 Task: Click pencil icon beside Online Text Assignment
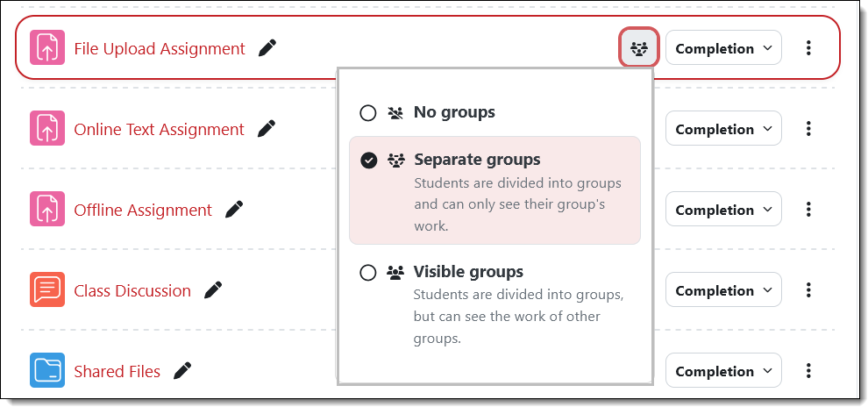point(267,129)
